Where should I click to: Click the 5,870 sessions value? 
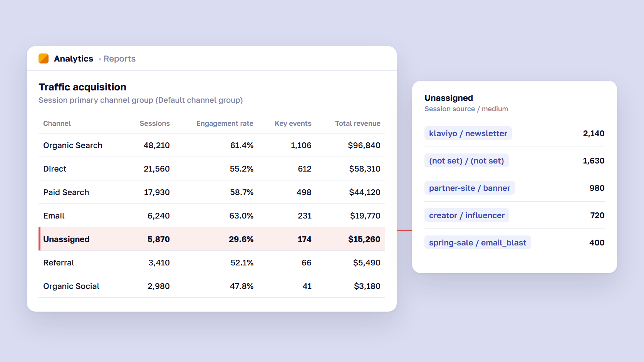158,239
